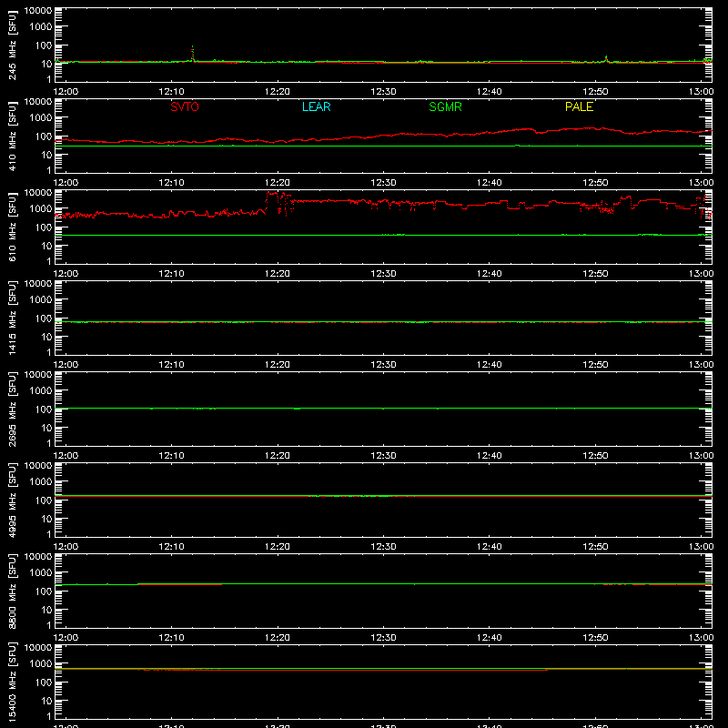Viewport: 728px width, 728px height.
Task: Click the 10000 tick label of 4995 MHz axis
Action: click(x=38, y=465)
